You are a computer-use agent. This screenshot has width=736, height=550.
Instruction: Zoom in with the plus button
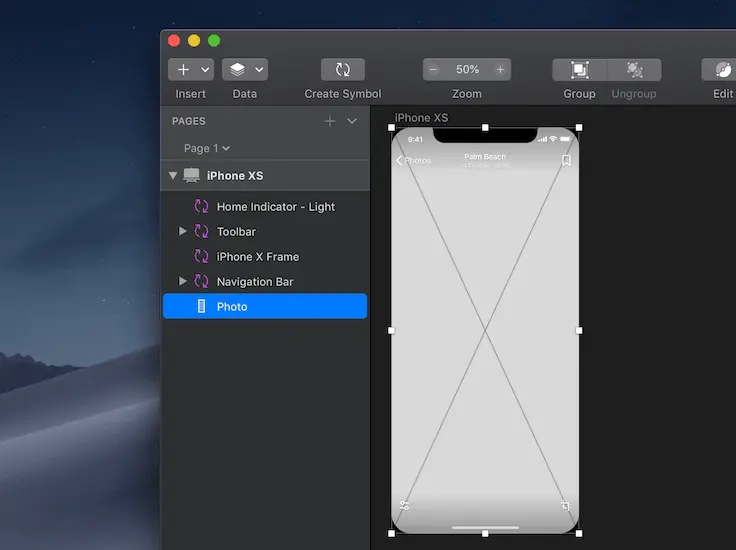[x=500, y=69]
